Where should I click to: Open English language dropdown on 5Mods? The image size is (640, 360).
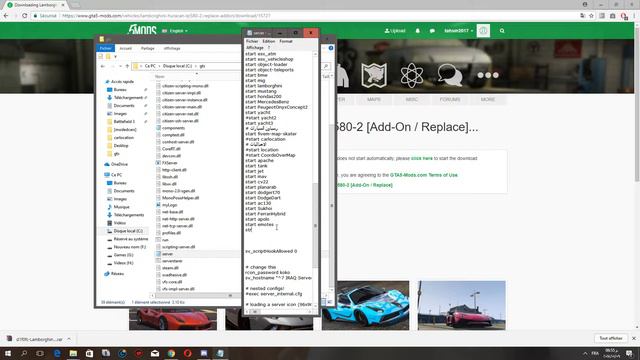point(175,31)
